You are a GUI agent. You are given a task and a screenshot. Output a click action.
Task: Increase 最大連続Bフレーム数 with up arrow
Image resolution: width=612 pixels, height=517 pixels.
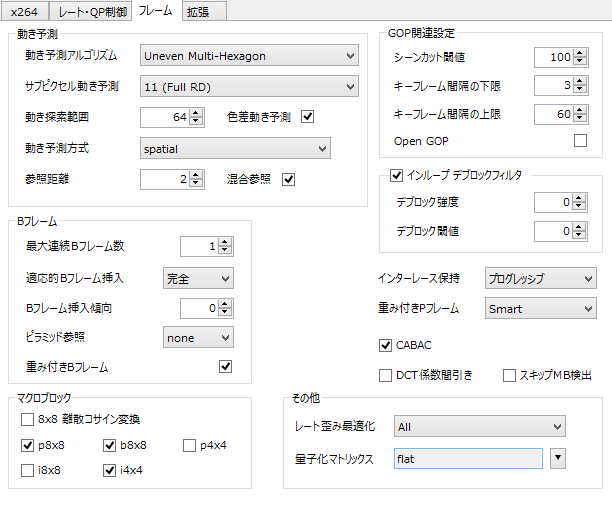pyautogui.click(x=224, y=242)
